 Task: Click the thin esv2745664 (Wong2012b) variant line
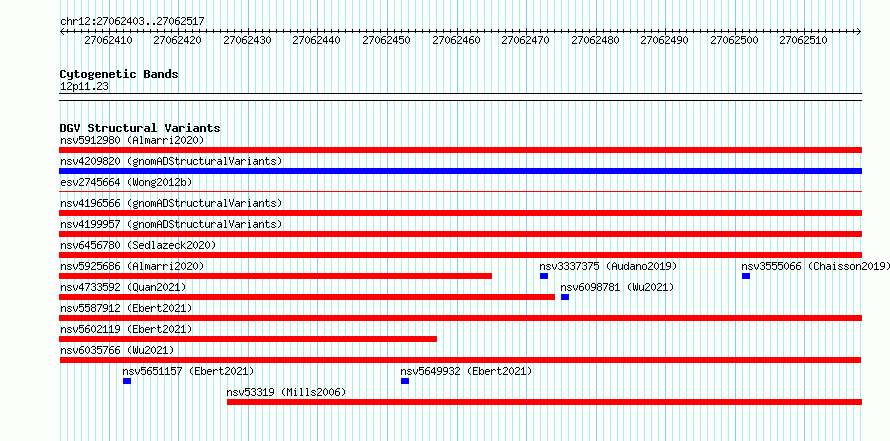pyautogui.click(x=460, y=192)
